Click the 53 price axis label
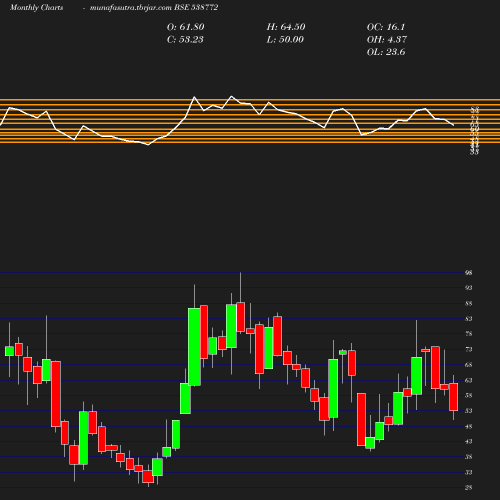Image resolution: width=500 pixels, height=500 pixels. tap(469, 411)
